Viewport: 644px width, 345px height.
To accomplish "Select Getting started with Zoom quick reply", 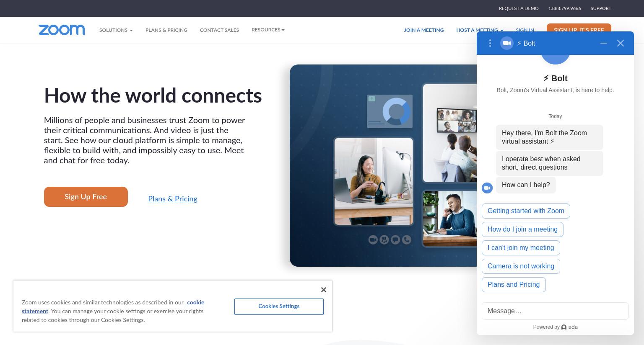I will click(x=526, y=211).
